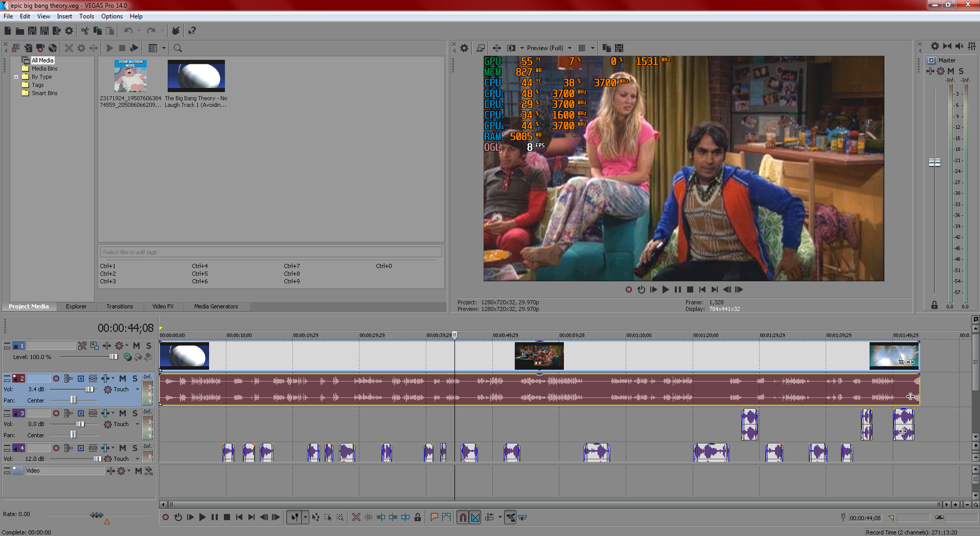Open preview overlays grid dropdown arrow
980x536 pixels.
(593, 48)
